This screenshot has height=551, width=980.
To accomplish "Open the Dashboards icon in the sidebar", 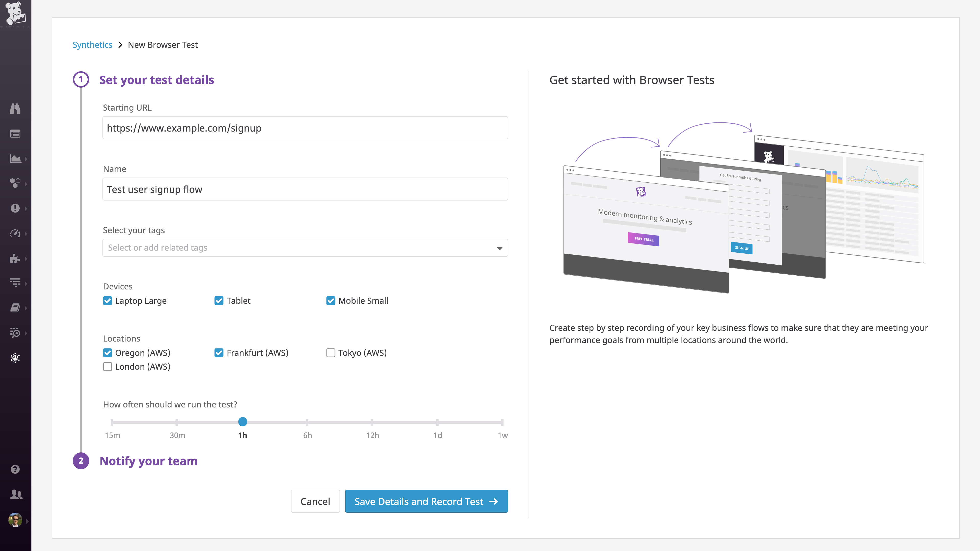I will coord(15,159).
